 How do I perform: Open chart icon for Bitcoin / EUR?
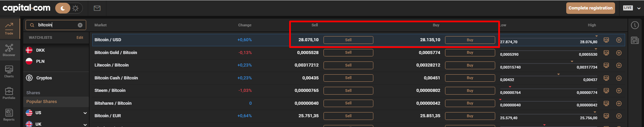606,116
